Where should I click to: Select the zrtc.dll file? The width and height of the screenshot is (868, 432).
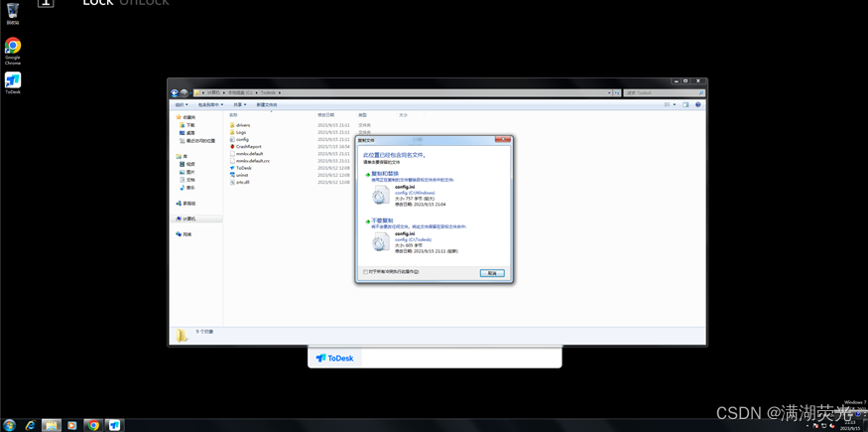[239, 182]
